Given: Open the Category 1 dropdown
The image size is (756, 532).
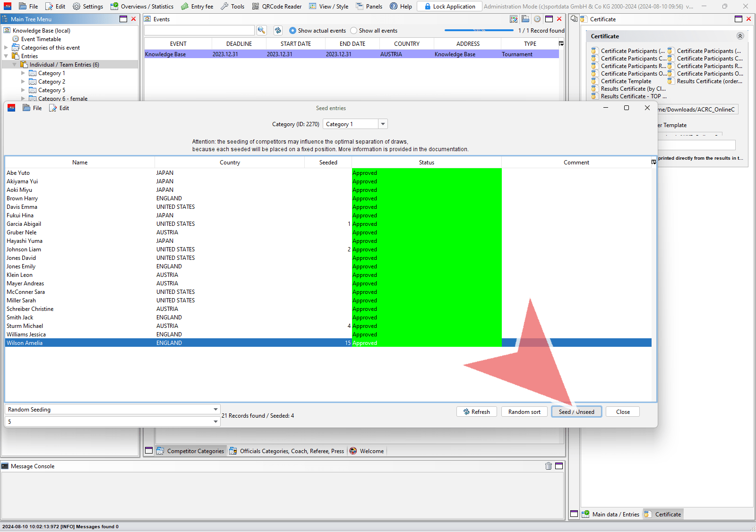Looking at the screenshot, I should click(383, 124).
